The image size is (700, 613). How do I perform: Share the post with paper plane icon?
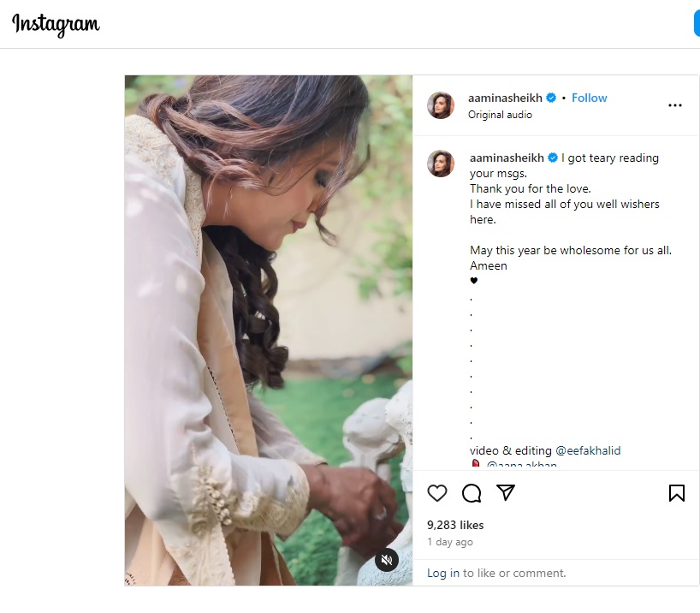[x=506, y=493]
